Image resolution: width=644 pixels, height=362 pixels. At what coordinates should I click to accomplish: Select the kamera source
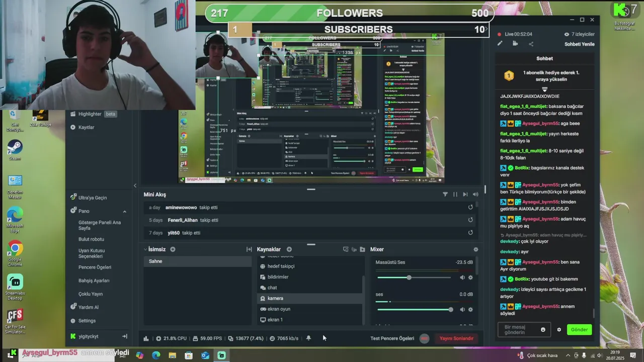tap(310, 298)
